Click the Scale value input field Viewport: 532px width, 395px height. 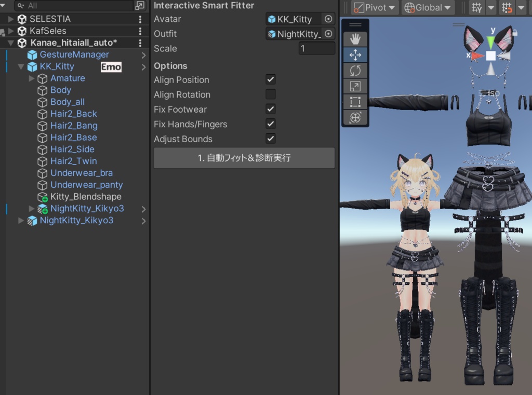(x=317, y=48)
